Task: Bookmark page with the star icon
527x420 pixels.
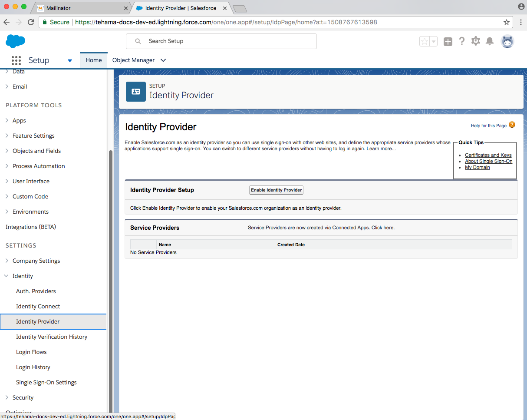Action: (x=507, y=22)
